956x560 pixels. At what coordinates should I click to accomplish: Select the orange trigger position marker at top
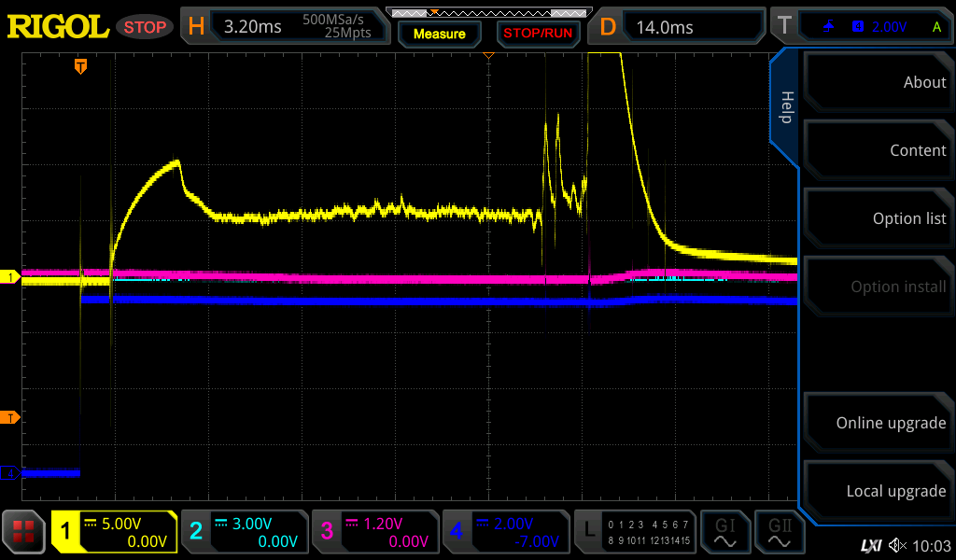coord(81,65)
